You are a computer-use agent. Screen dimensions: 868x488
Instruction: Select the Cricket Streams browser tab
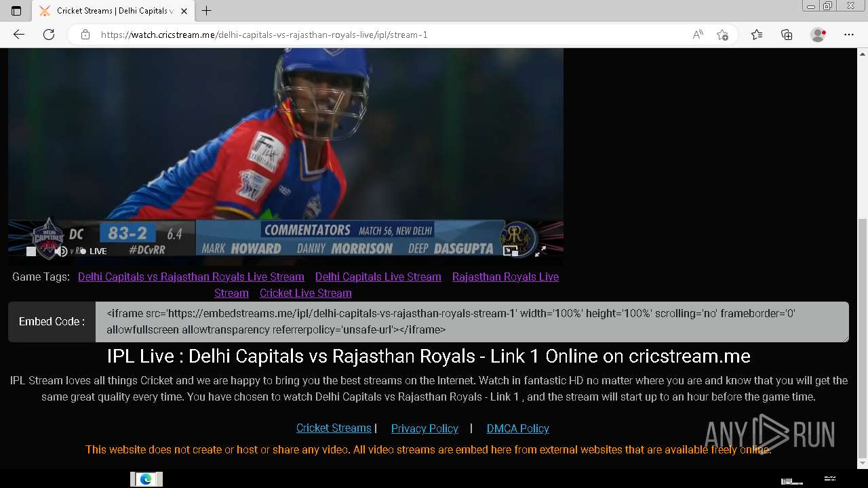114,11
